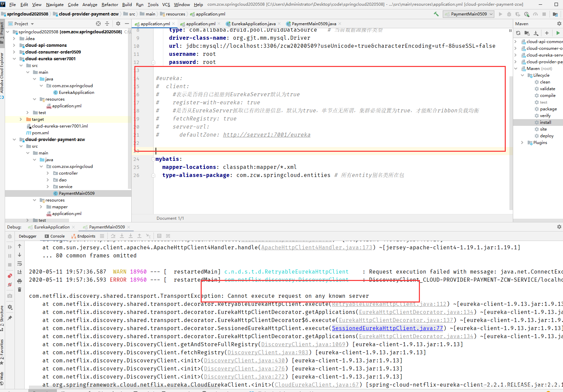Click Generate Sources and Update Folders icon
This screenshot has width=563, height=392.
click(x=527, y=33)
